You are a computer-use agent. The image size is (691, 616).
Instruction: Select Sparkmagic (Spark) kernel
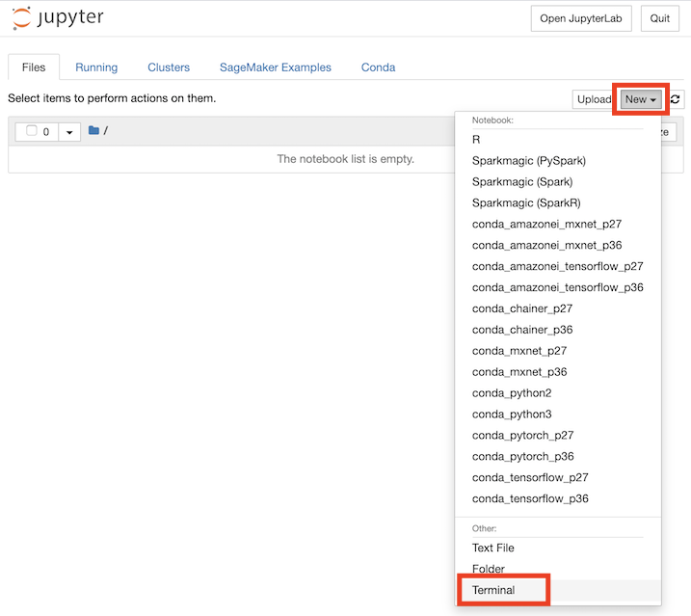click(x=557, y=181)
